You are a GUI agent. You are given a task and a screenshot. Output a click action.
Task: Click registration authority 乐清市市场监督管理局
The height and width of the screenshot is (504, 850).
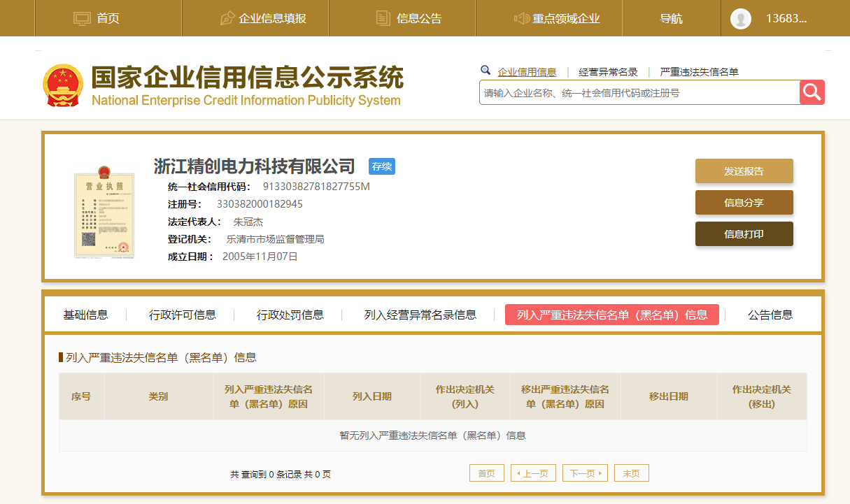click(275, 239)
